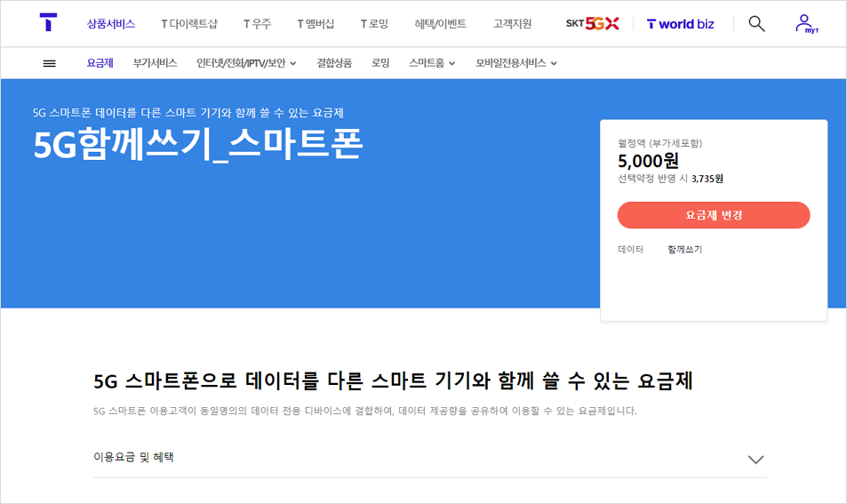Expand the 모바일전용서비스 dropdown
This screenshot has height=504, width=847.
click(515, 63)
